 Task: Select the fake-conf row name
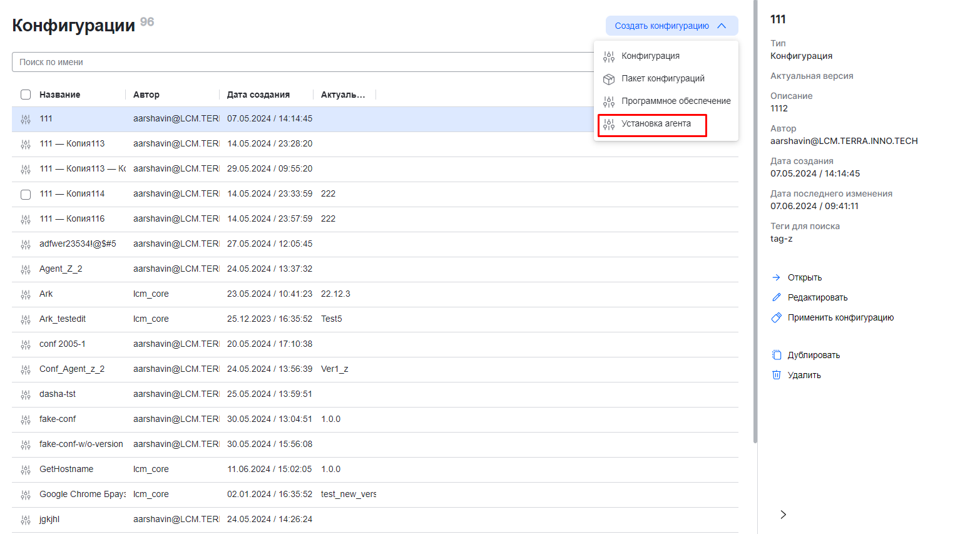pos(58,419)
